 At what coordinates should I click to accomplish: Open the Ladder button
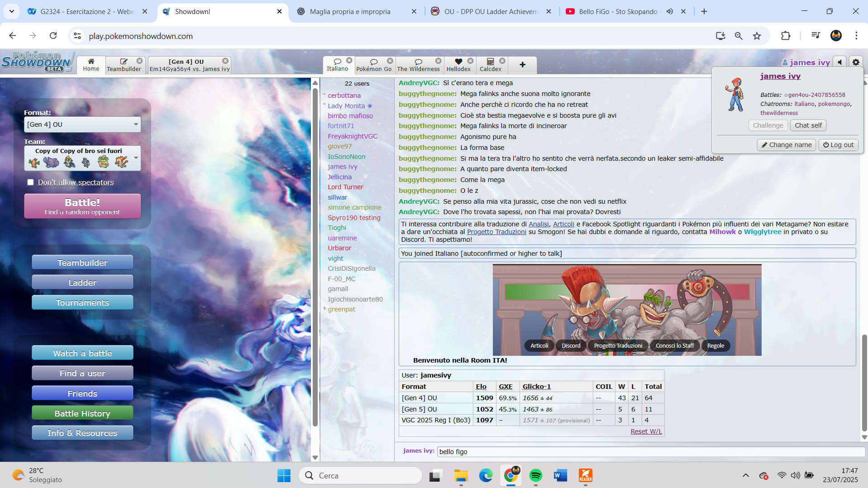coord(82,282)
